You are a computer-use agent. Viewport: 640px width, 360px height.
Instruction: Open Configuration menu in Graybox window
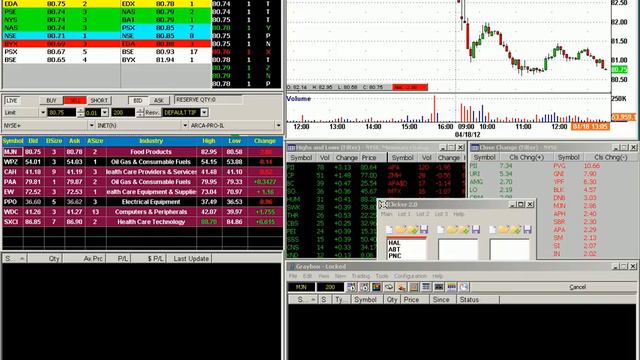[410, 276]
